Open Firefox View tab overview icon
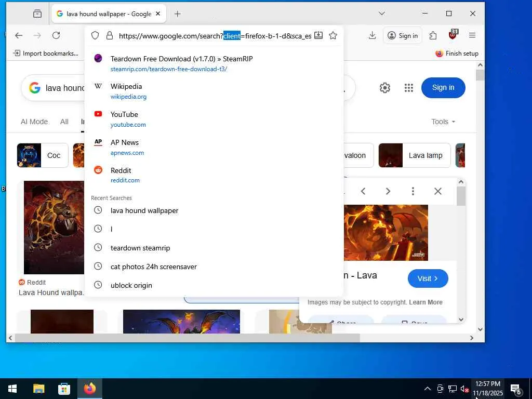532x399 pixels. tap(37, 14)
